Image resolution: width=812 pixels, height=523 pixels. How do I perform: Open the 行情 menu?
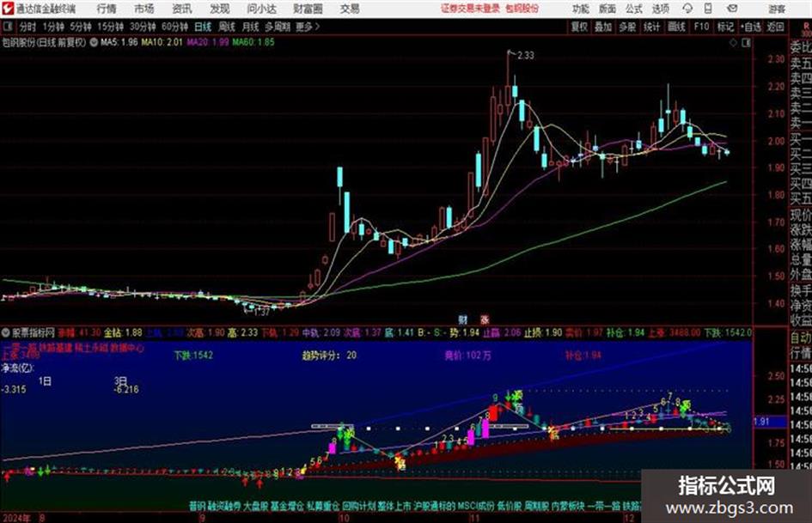coord(107,9)
